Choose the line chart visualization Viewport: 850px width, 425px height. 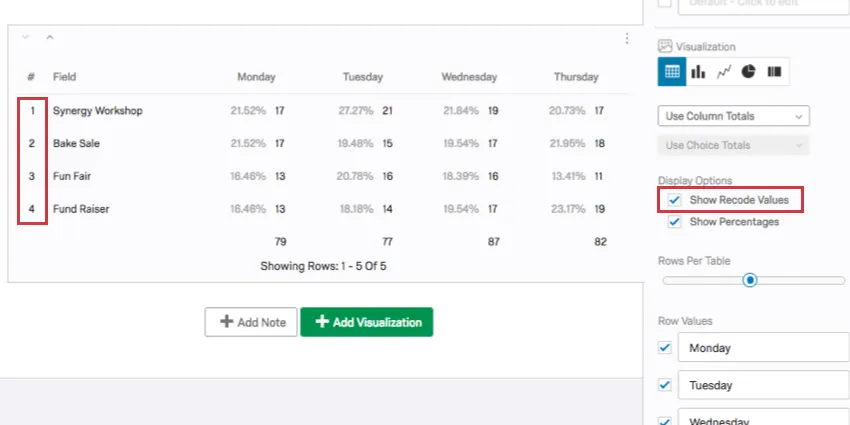722,72
